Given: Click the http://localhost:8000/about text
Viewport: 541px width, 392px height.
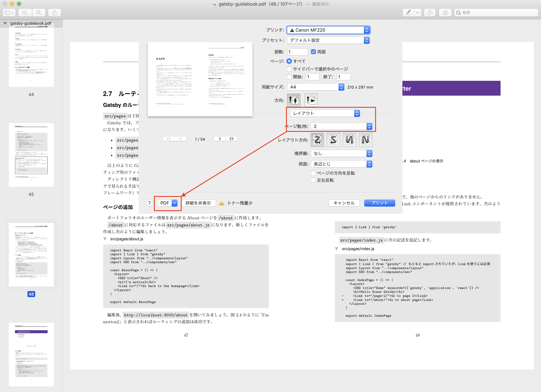Looking at the screenshot, I should [x=156, y=315].
